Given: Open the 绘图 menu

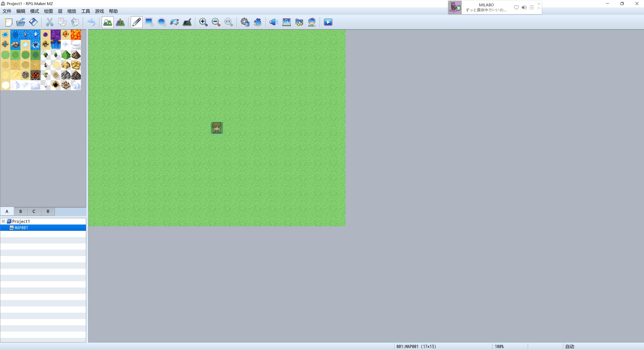Looking at the screenshot, I should (x=48, y=11).
